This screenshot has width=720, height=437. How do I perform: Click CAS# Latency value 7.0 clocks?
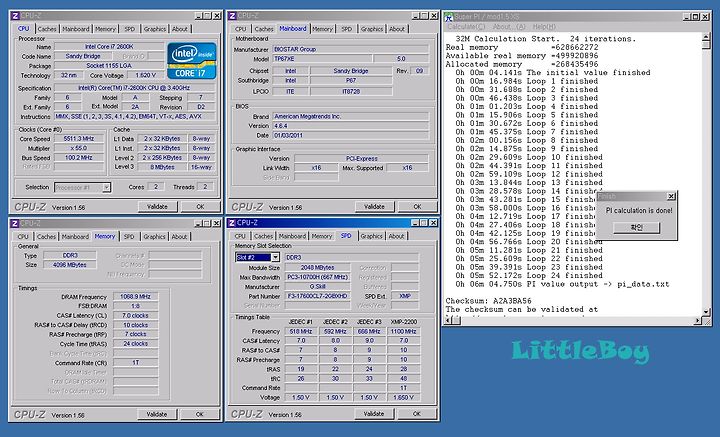(135, 315)
